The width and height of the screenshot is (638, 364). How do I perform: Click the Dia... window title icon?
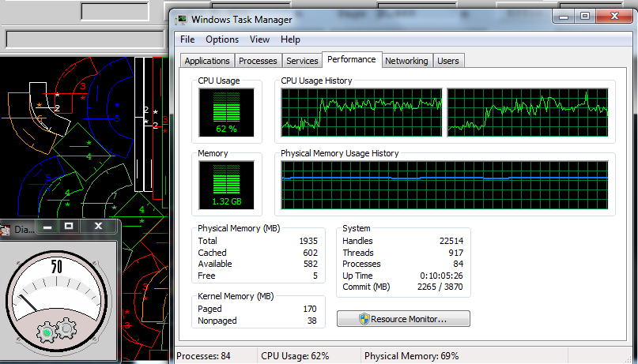6,230
